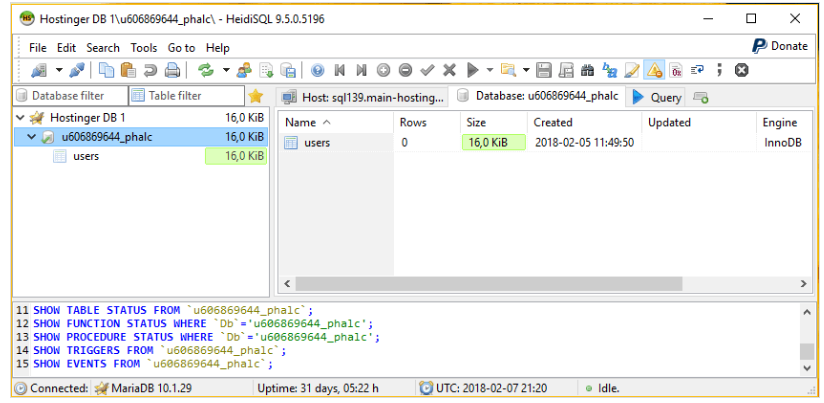The image size is (824, 403).
Task: Switch to the Query tab
Action: click(x=657, y=97)
